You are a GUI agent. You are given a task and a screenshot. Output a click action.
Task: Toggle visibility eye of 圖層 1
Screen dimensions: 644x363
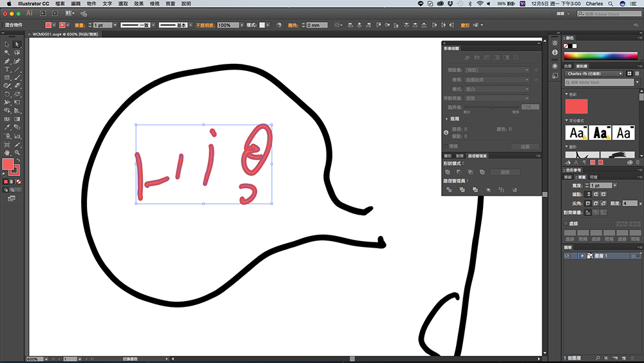(567, 256)
